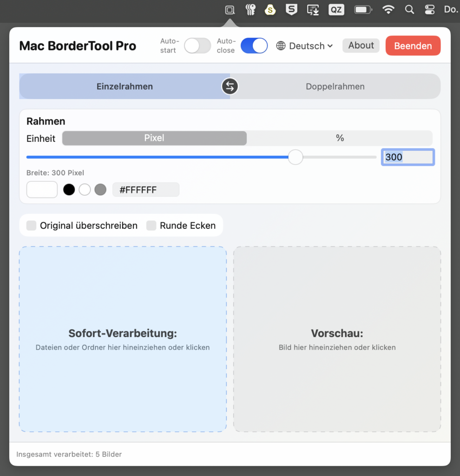Turn off the Autoclose switch
Image resolution: width=460 pixels, height=476 pixels.
(254, 46)
